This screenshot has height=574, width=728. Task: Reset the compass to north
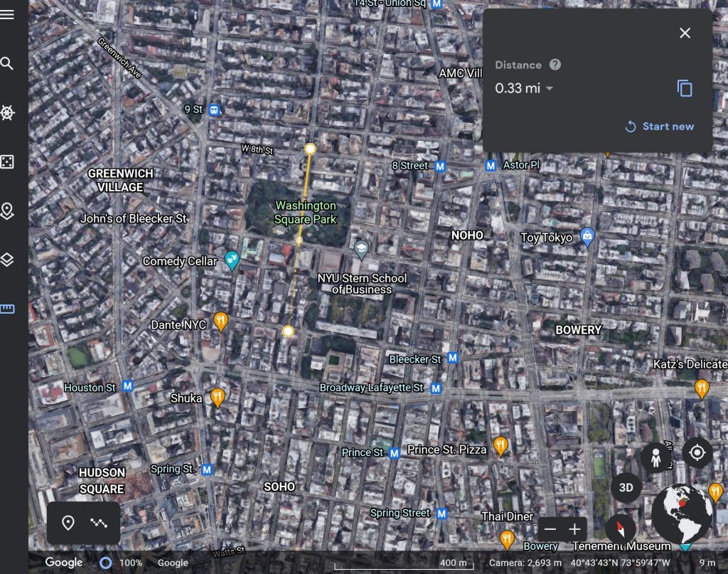[620, 529]
